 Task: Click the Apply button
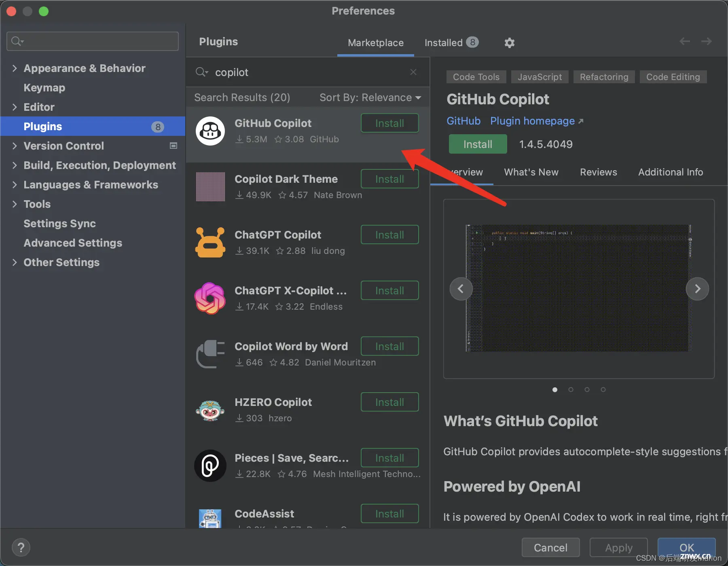click(619, 547)
